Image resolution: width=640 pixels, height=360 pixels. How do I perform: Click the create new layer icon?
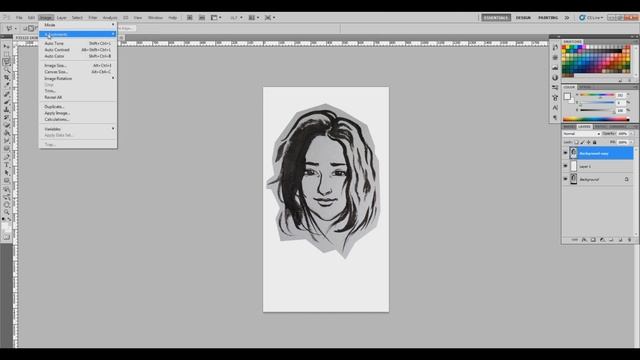point(620,240)
